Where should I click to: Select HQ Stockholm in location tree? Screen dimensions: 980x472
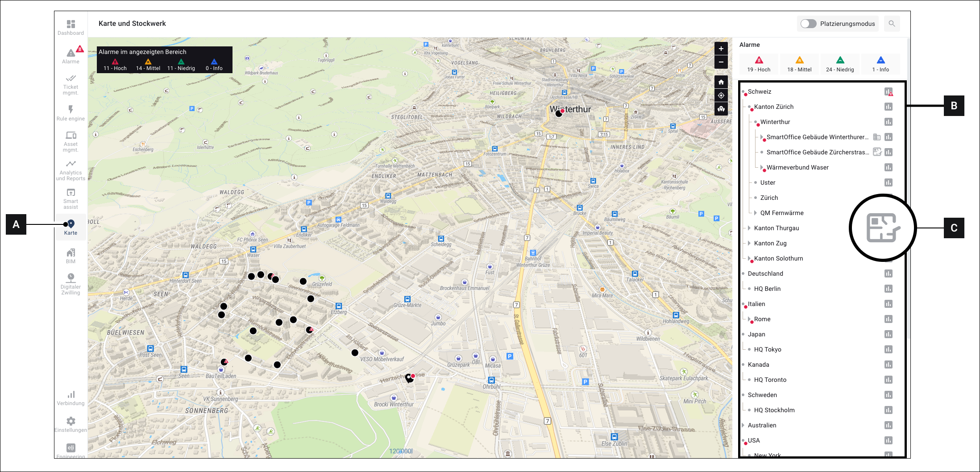(774, 410)
